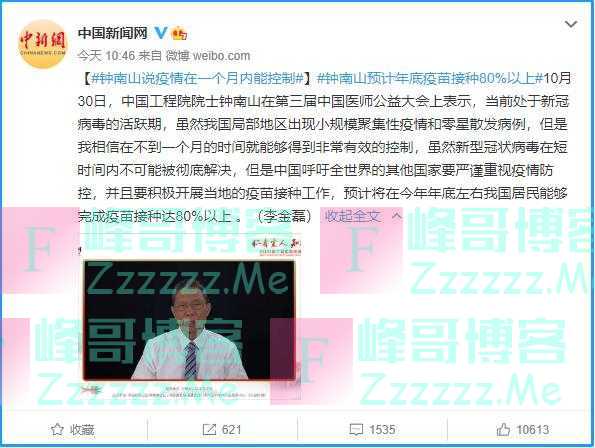The image size is (595, 448).
Task: Collapse the post with 收起全文
Action: point(353,216)
